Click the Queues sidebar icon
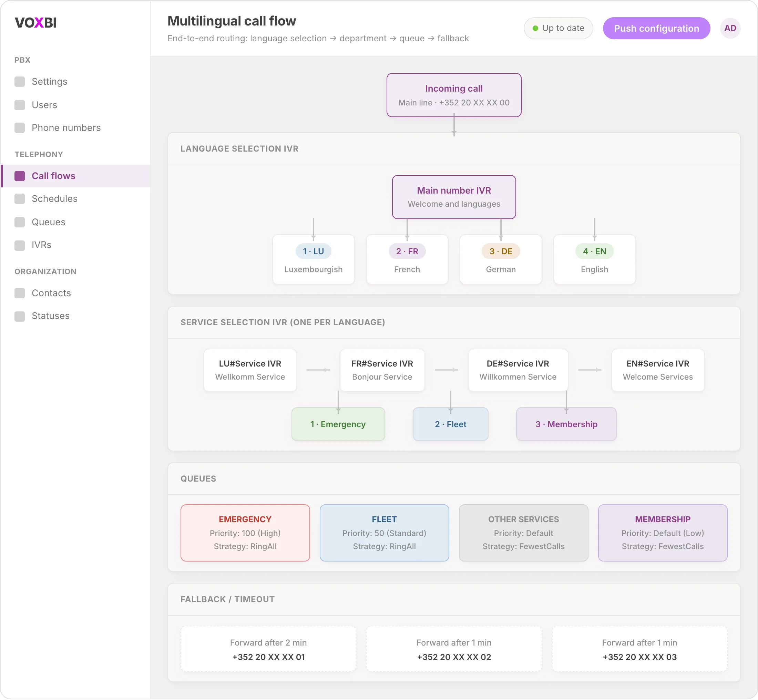758x700 pixels. 20,222
